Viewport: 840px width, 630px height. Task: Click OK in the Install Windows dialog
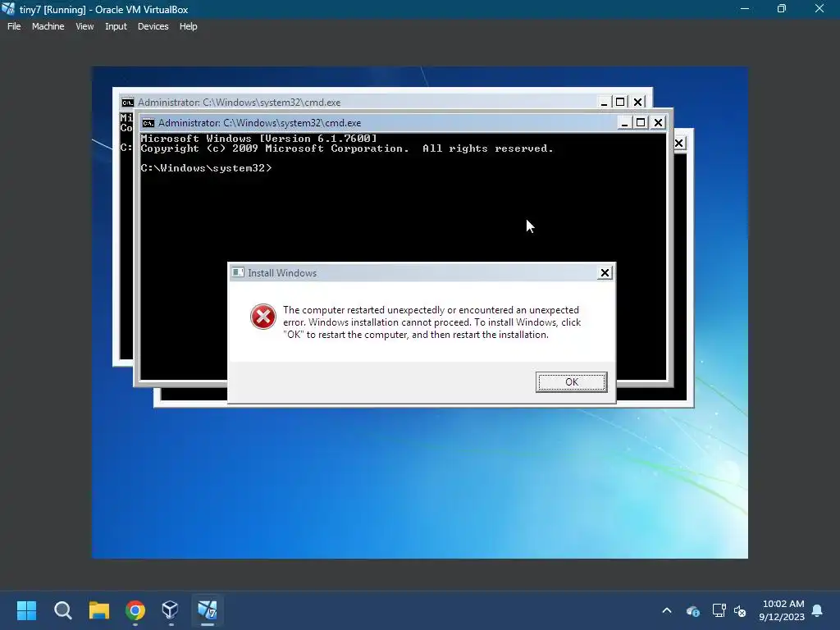point(571,382)
